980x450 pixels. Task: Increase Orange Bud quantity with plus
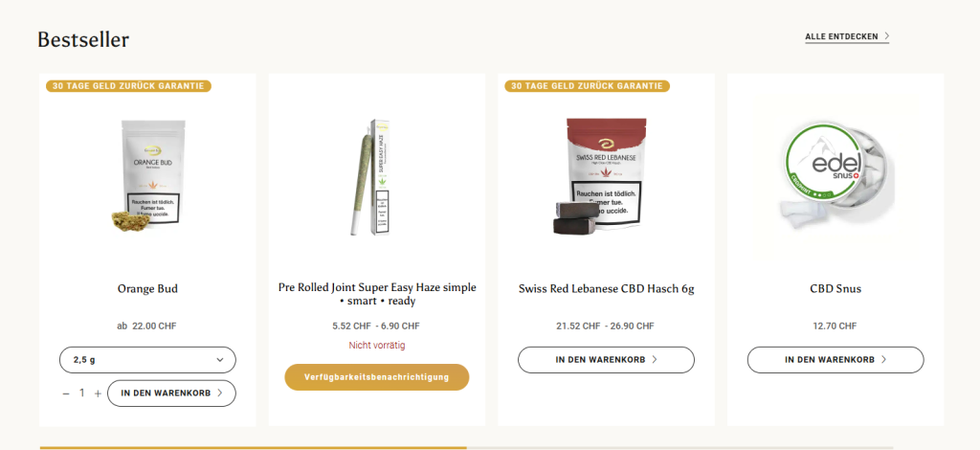click(x=98, y=394)
